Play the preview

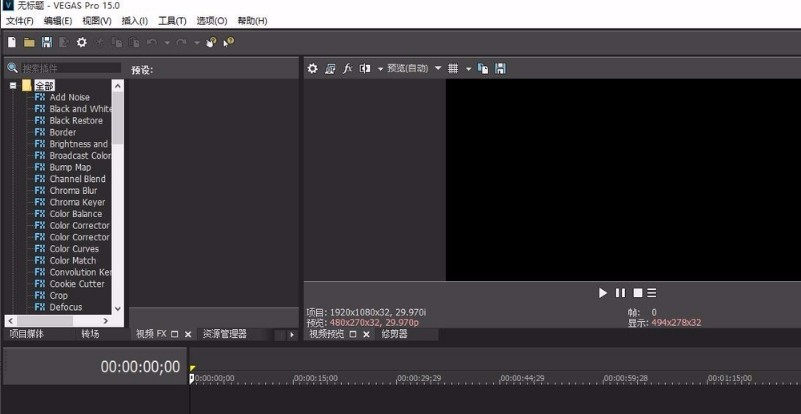pos(603,293)
